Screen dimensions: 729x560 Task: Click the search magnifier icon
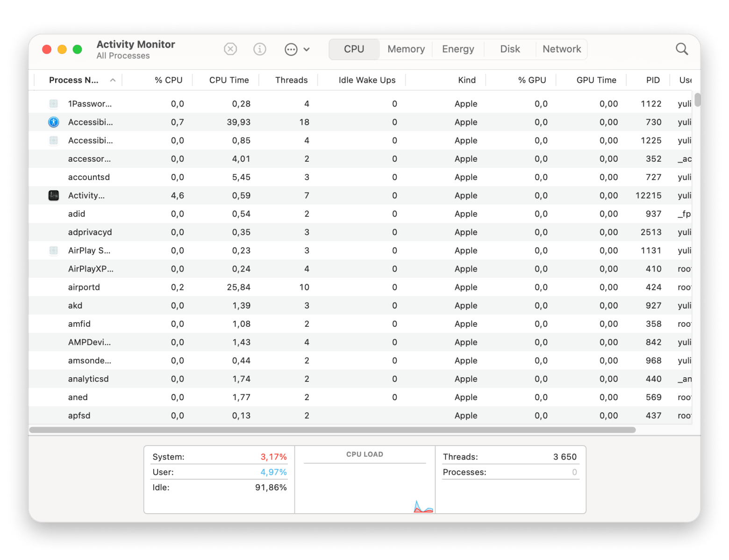click(x=682, y=49)
